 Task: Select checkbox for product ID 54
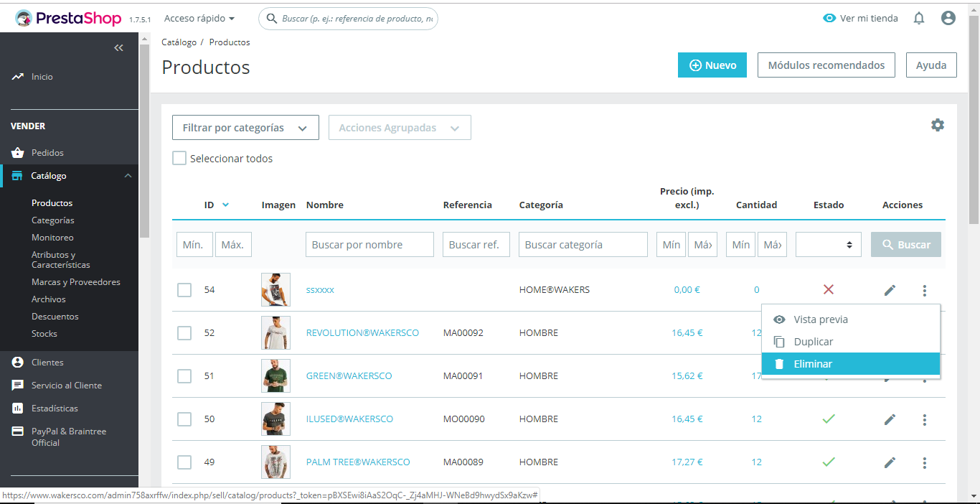coord(184,290)
